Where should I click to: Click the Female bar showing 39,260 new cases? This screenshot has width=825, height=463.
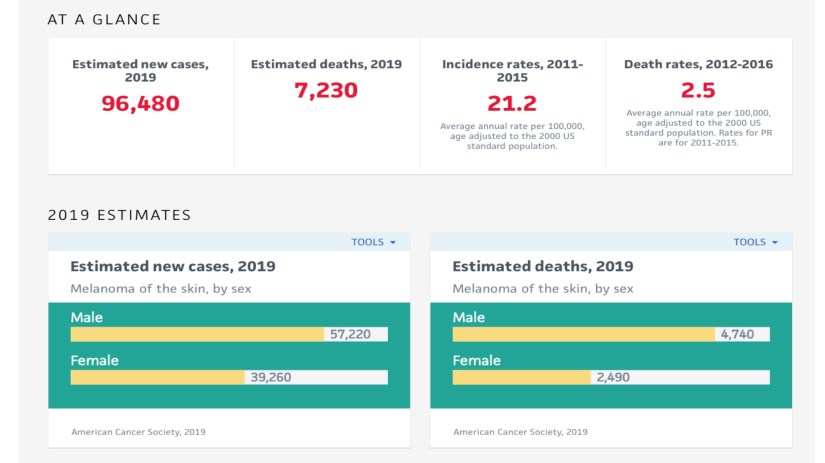[x=157, y=377]
